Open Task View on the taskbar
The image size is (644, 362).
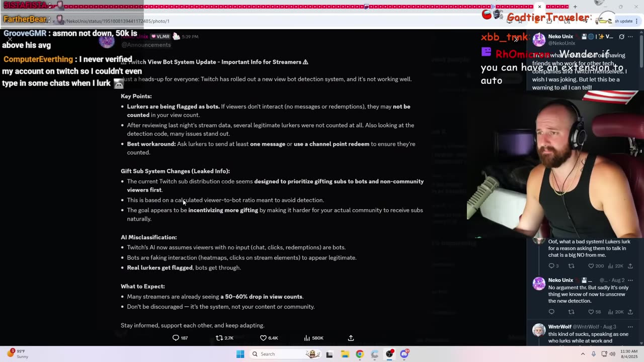pyautogui.click(x=329, y=354)
